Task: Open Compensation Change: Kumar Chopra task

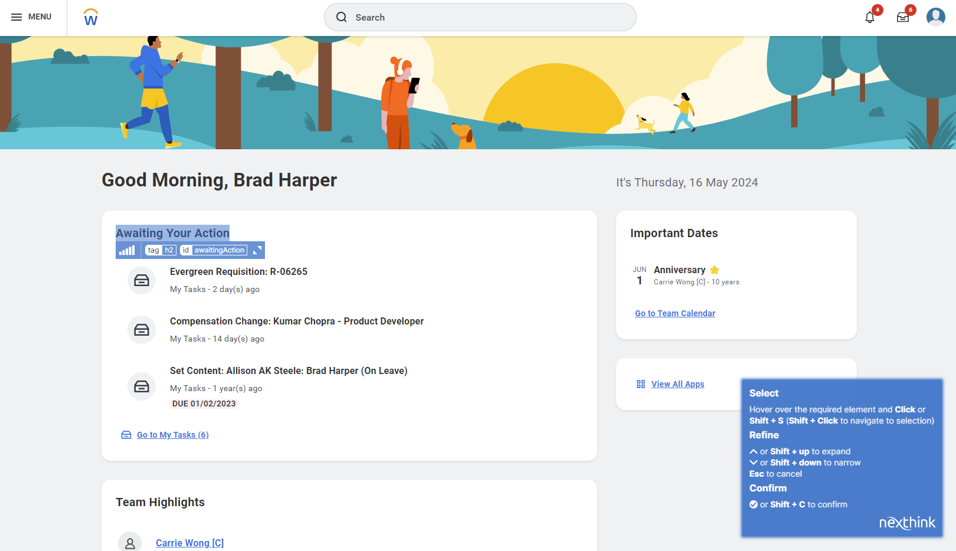Action: [x=296, y=321]
